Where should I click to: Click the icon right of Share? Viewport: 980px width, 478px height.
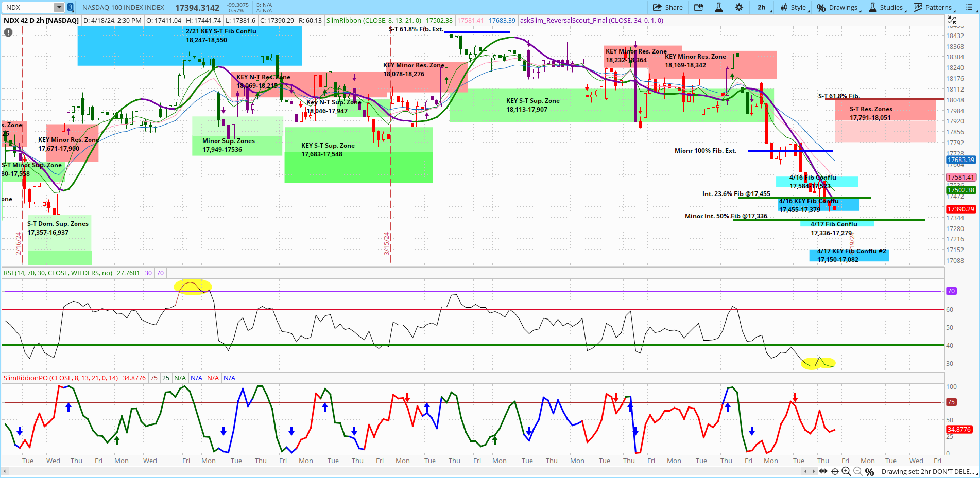click(699, 7)
